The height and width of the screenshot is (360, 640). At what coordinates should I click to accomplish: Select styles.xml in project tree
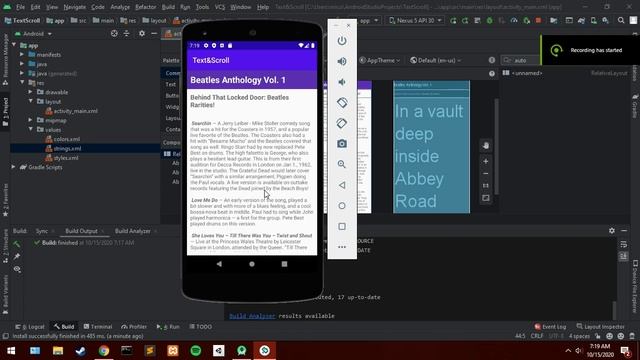66,158
